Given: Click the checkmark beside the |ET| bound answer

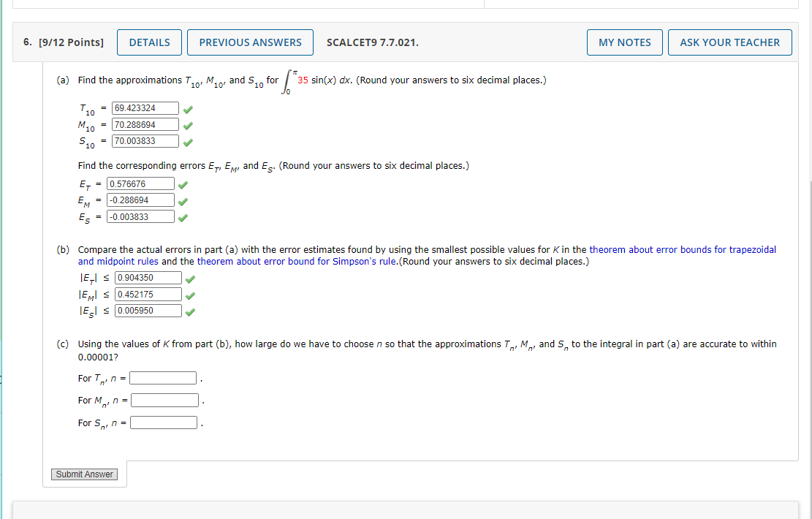Looking at the screenshot, I should [190, 277].
